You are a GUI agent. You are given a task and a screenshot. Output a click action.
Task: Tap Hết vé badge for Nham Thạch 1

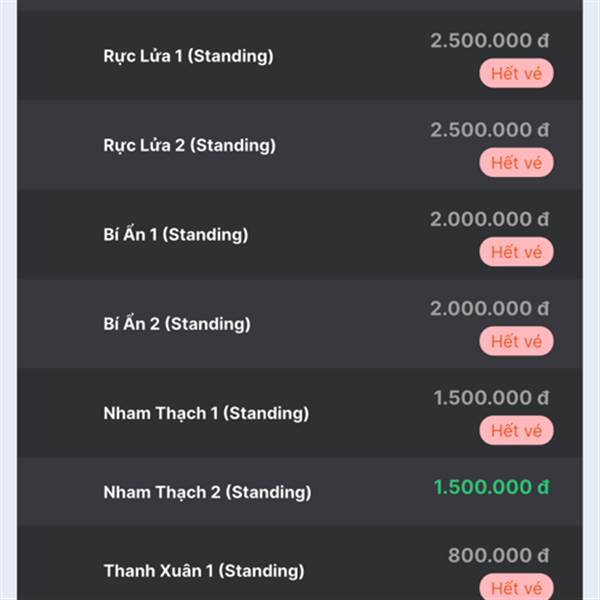tap(516, 430)
